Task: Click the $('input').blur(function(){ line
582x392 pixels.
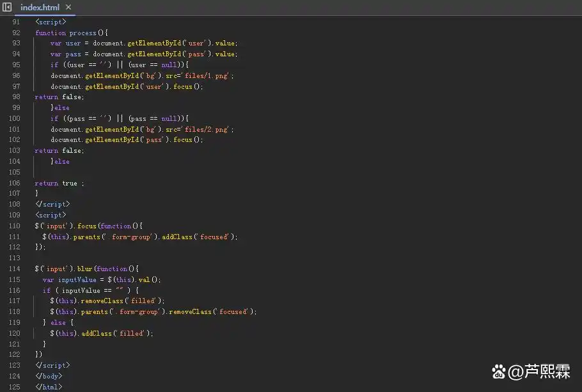Action: click(x=86, y=269)
